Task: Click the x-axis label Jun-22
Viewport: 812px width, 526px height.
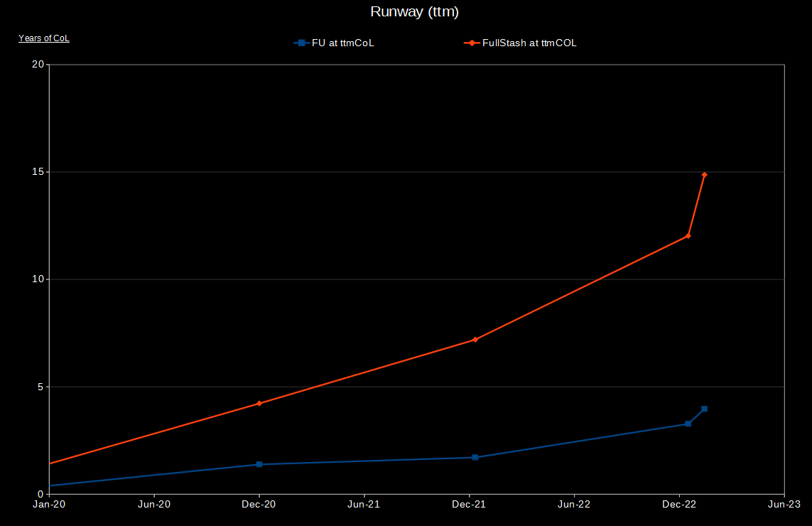Action: [x=574, y=504]
